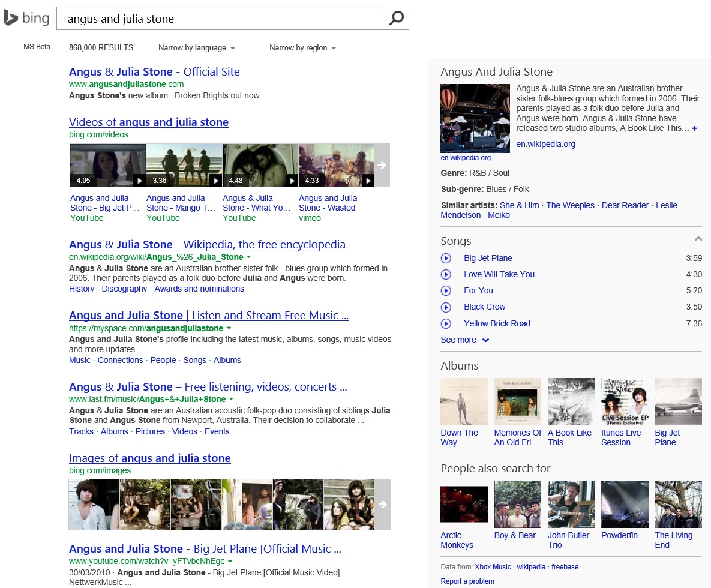711x588 pixels.
Task: Open the Down The Way album cover
Action: coord(464,401)
